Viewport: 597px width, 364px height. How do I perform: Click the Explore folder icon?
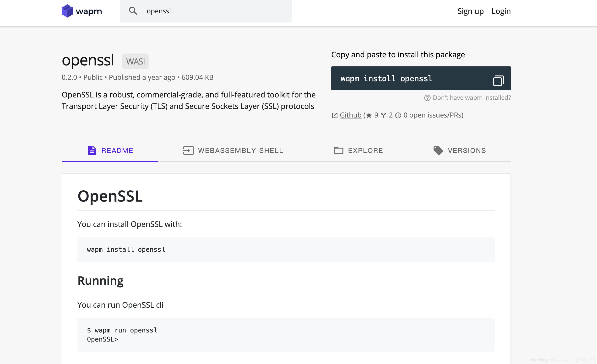338,150
